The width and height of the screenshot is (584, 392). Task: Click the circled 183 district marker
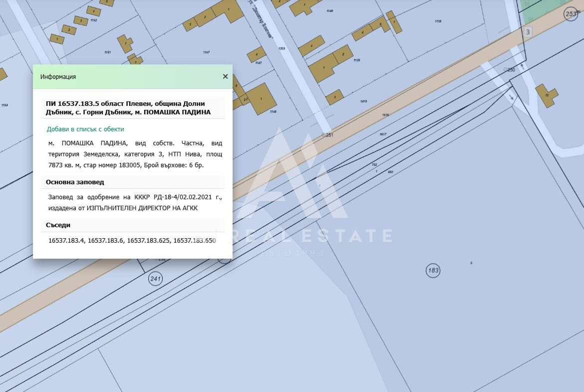pos(433,271)
